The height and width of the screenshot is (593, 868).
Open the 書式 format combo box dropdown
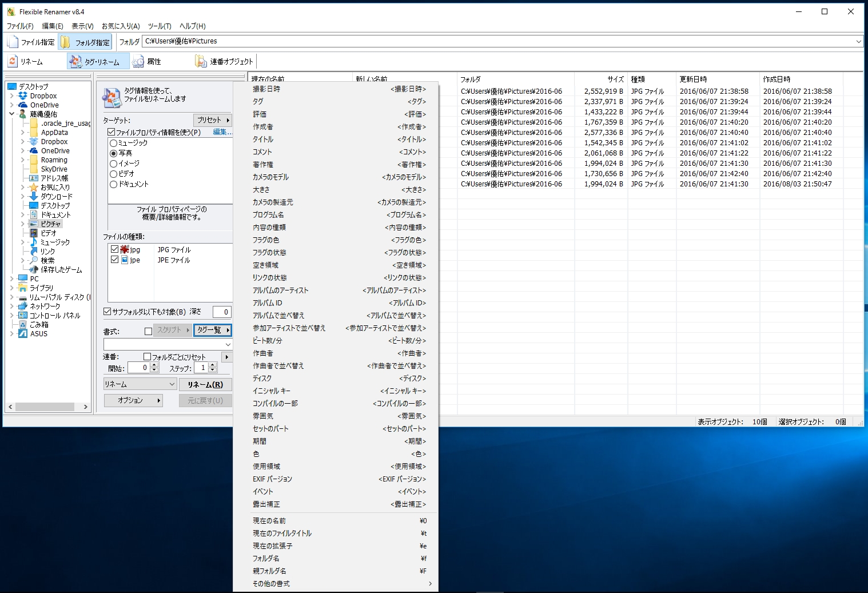(228, 344)
